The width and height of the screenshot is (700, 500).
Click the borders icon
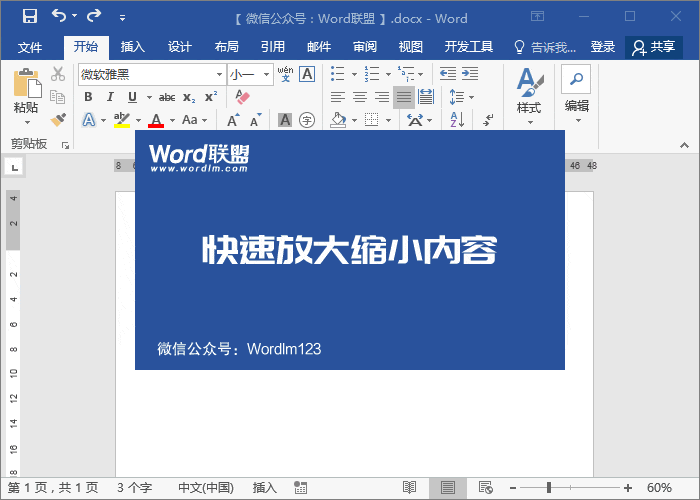pyautogui.click(x=371, y=120)
